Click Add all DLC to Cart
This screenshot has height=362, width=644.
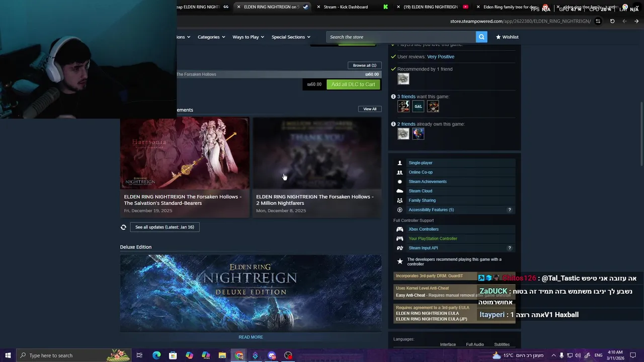[x=353, y=84]
